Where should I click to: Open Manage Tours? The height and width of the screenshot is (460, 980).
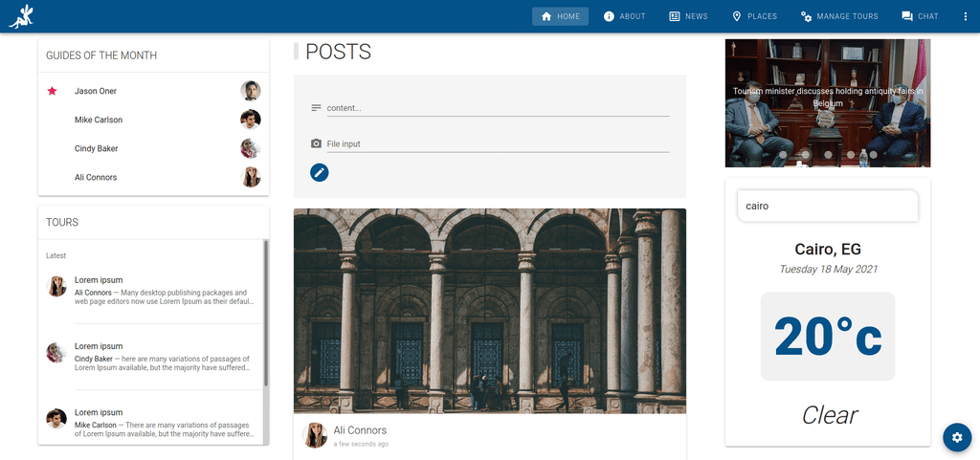coord(839,16)
